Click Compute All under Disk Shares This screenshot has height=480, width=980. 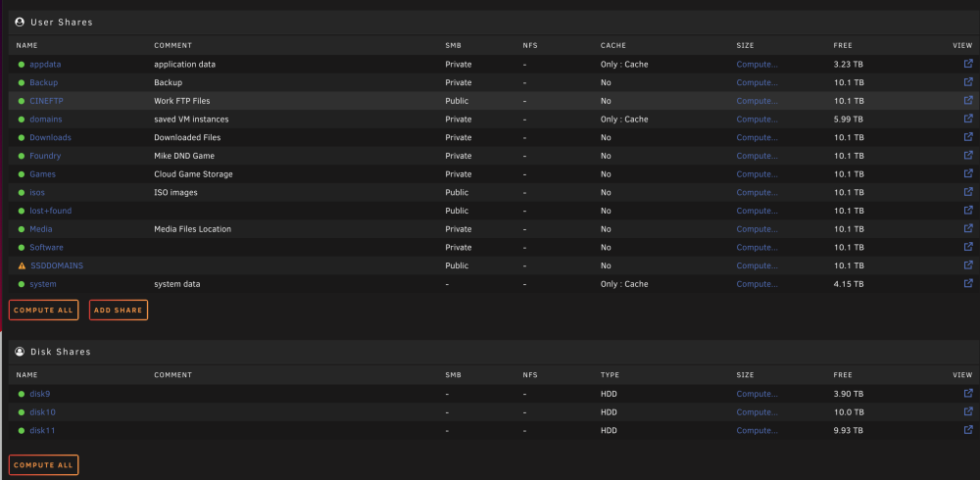pos(44,465)
